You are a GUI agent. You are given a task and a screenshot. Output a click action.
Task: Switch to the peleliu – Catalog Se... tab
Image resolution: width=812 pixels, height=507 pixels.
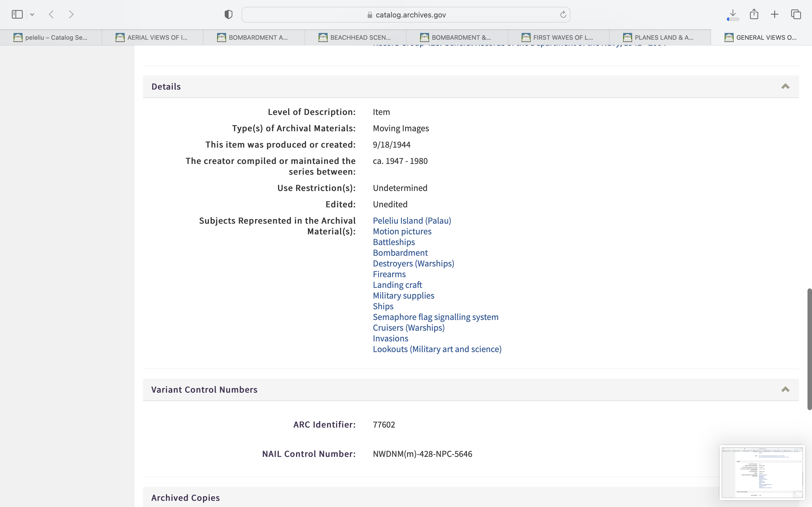click(x=51, y=37)
